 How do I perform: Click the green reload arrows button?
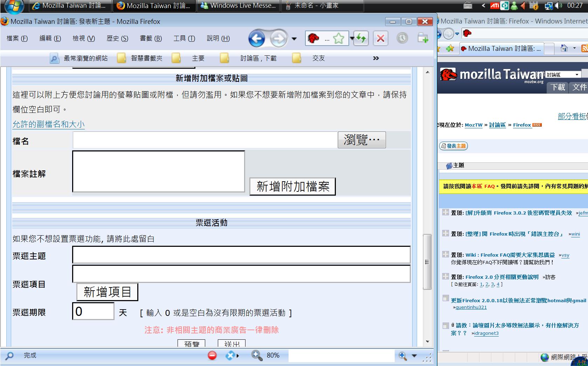coord(361,38)
